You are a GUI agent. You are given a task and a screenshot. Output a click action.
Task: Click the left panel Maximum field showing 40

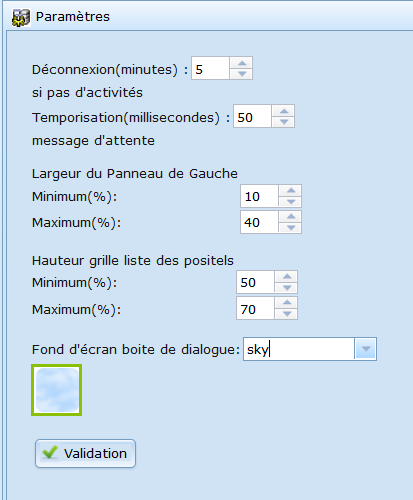[x=259, y=222]
